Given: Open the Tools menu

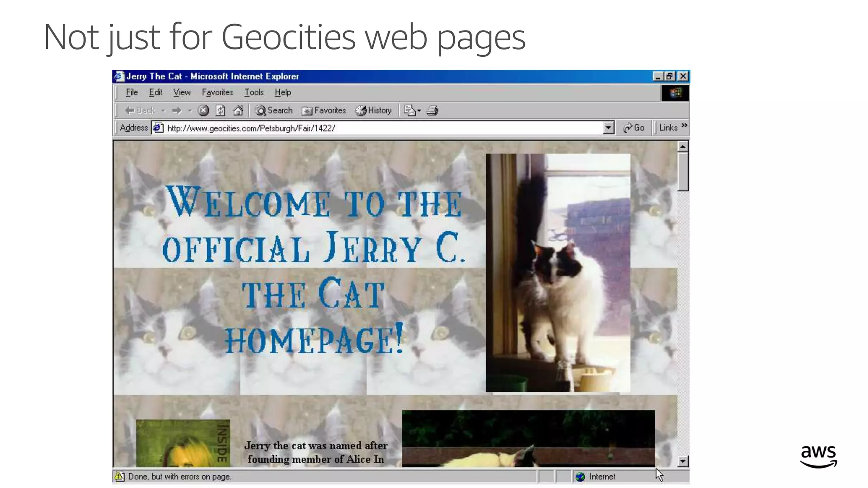Looking at the screenshot, I should [x=254, y=92].
